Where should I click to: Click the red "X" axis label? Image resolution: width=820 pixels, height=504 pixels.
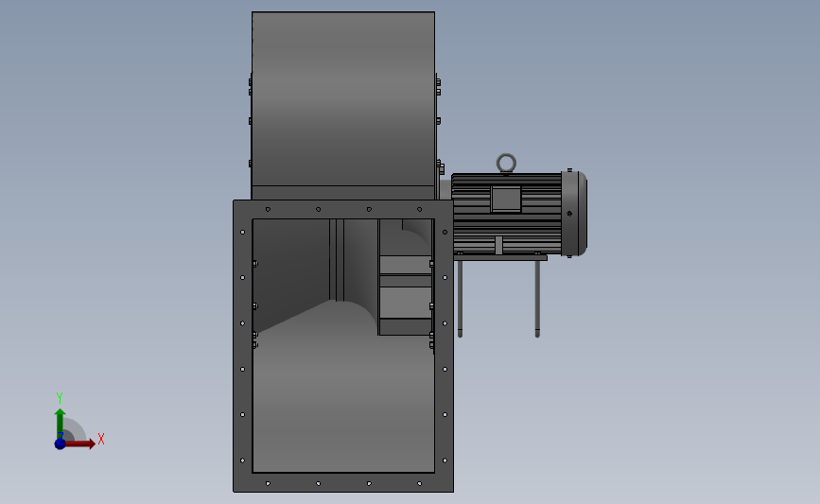pyautogui.click(x=101, y=439)
